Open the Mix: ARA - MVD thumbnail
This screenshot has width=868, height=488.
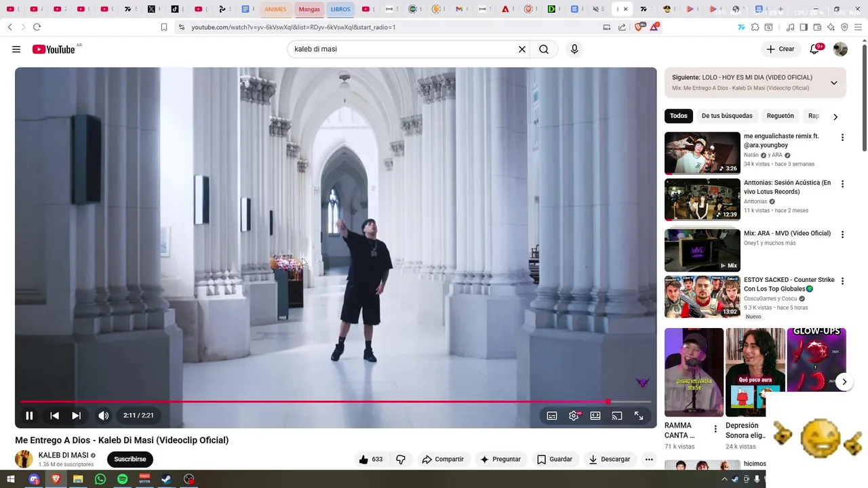(x=703, y=250)
